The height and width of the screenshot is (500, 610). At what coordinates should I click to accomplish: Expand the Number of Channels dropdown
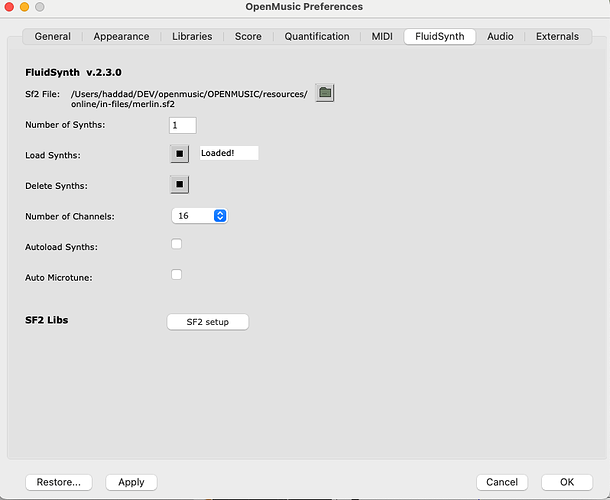[200, 215]
